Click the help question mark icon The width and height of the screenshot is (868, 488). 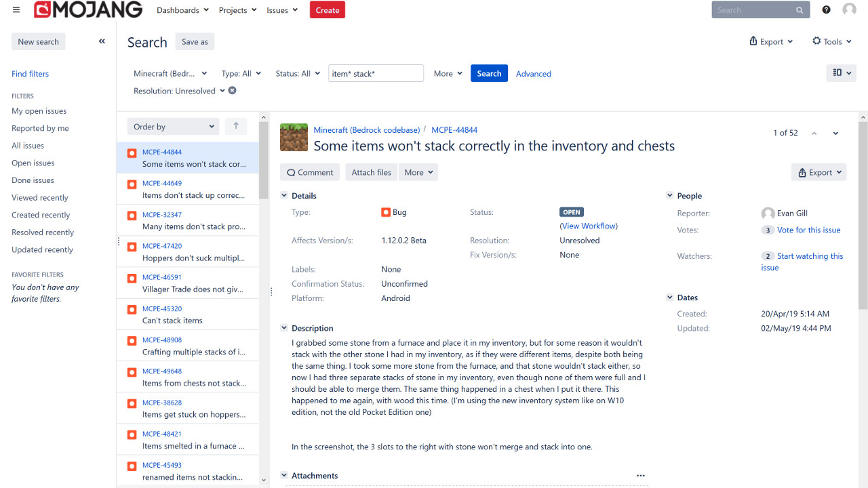pyautogui.click(x=826, y=10)
